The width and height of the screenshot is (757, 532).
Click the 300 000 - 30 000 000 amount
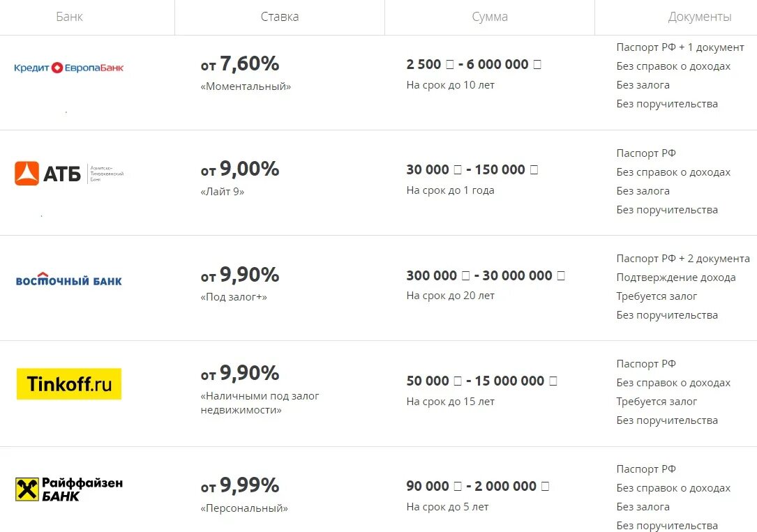(486, 275)
